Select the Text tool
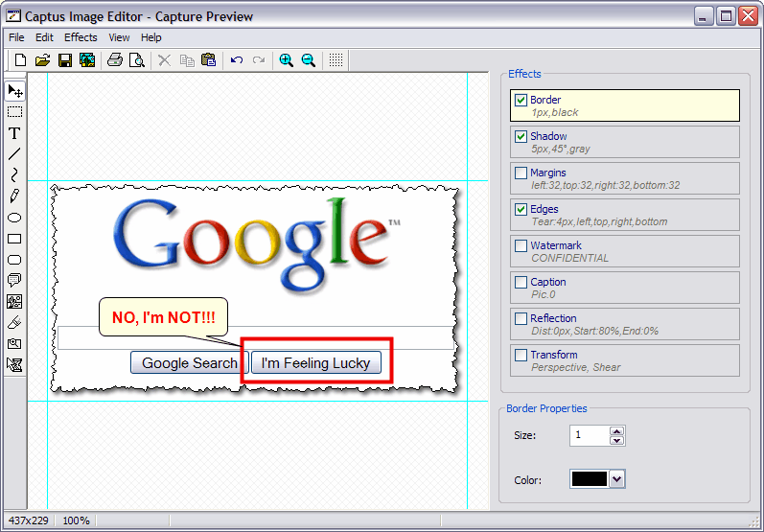This screenshot has height=532, width=764. (x=14, y=133)
